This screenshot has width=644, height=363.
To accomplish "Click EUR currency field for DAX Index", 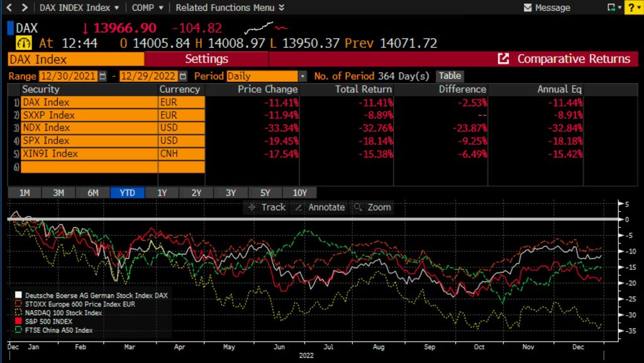I will point(182,103).
